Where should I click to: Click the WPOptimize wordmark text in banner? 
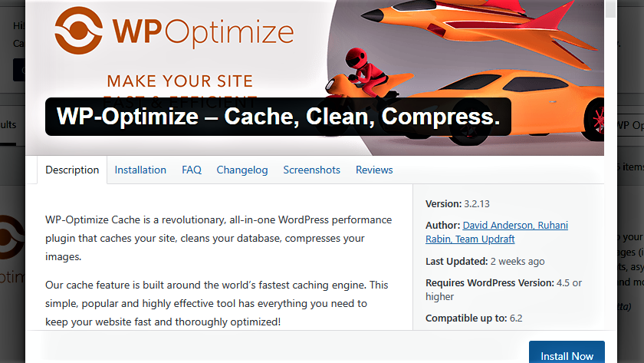click(203, 32)
